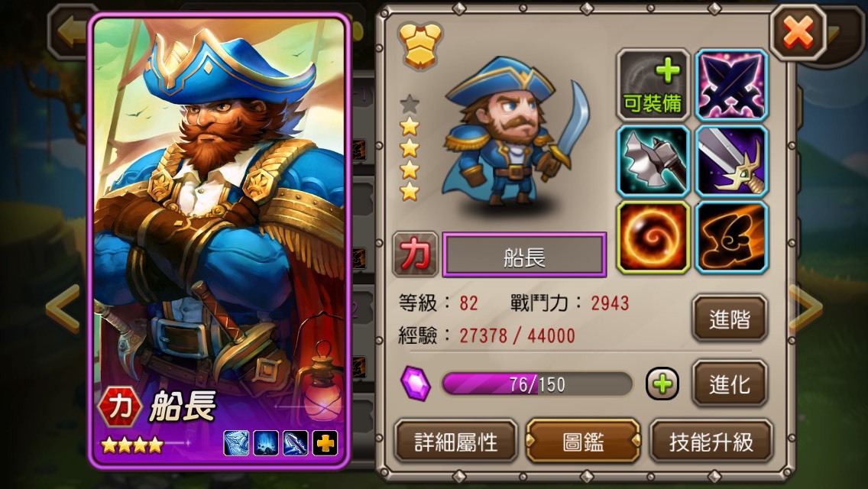Click the 76/150 soul stone progress bar
The image size is (868, 489).
tap(537, 384)
